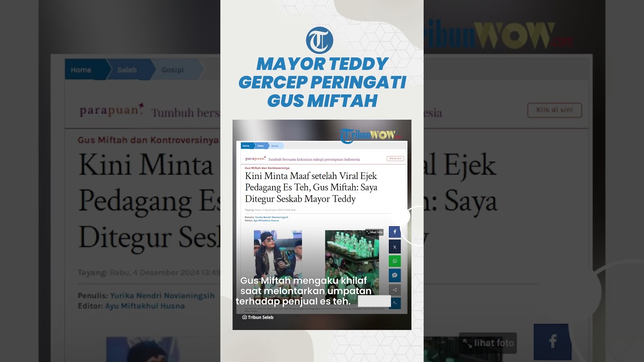Click the round Tribun T logo at the top
Viewport: 644px width, 362px height.
[319, 40]
